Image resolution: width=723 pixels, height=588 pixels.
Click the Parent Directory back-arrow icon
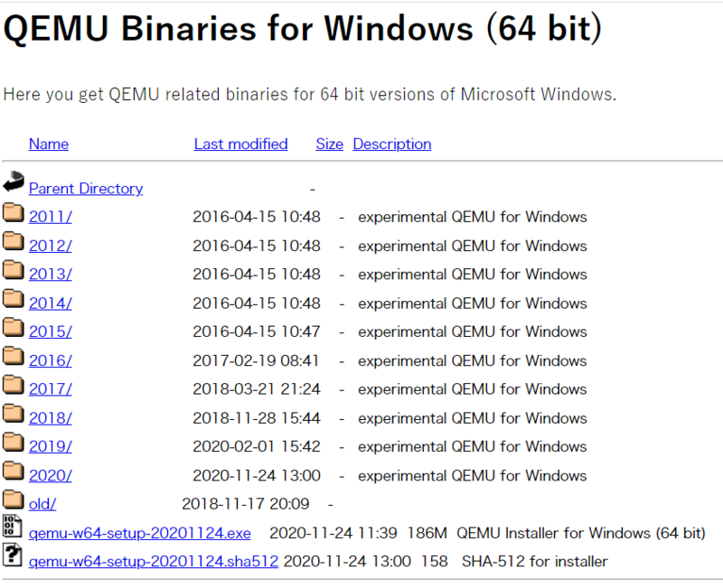pos(14,182)
